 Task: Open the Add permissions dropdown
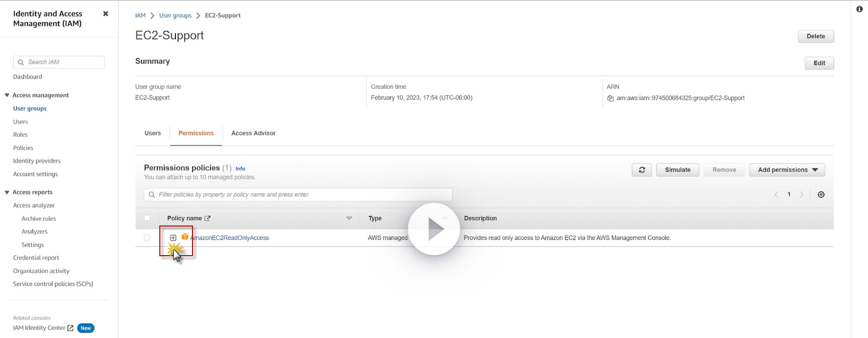787,170
